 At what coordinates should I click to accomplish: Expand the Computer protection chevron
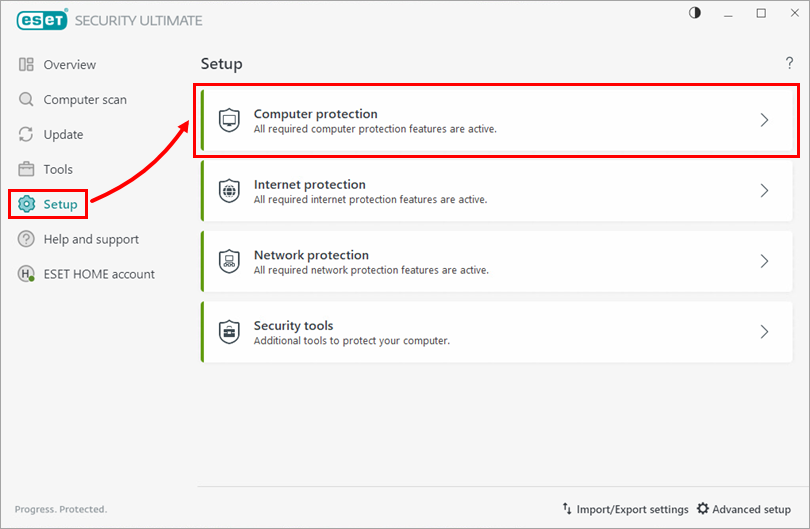[764, 120]
